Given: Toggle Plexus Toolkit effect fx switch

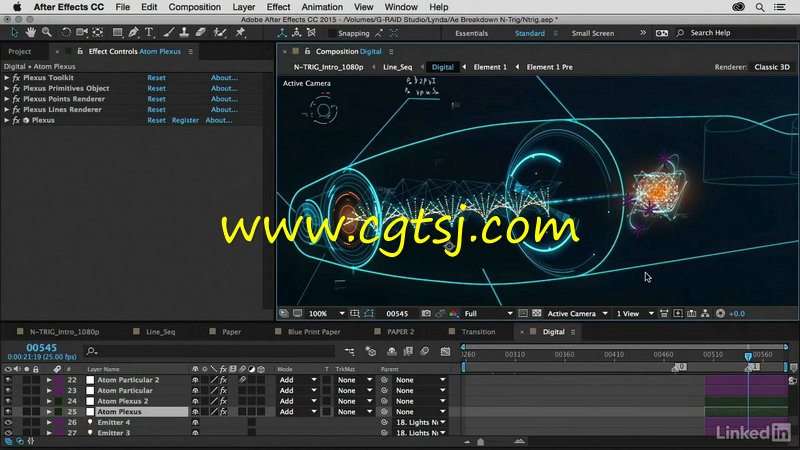Looking at the screenshot, I should (x=16, y=78).
